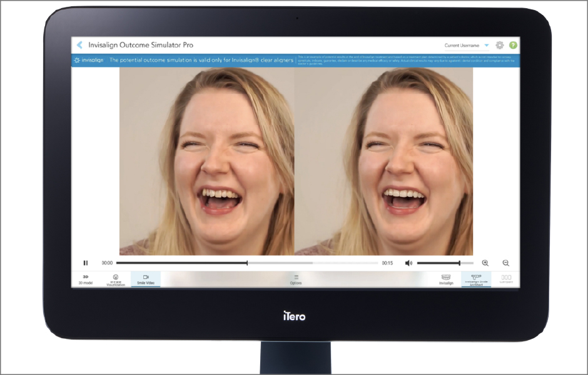Zoom in with the magnifier plus icon

pos(485,263)
